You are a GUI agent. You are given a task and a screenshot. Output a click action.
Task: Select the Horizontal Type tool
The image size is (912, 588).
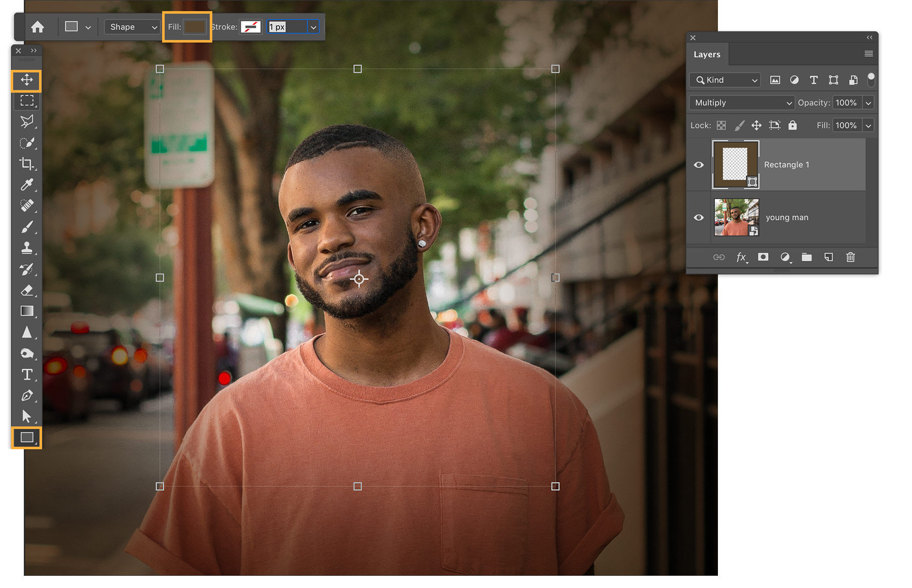click(x=27, y=375)
